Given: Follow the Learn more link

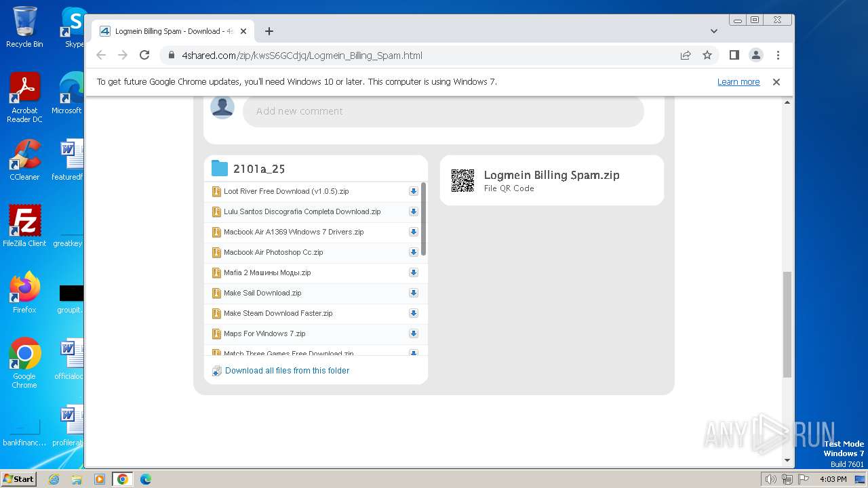Looking at the screenshot, I should click(x=738, y=82).
